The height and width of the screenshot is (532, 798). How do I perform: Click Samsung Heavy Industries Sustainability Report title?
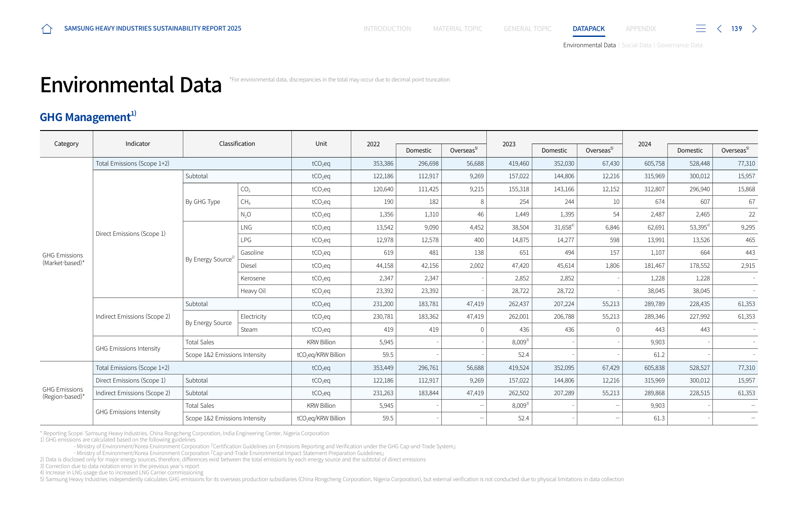153,28
